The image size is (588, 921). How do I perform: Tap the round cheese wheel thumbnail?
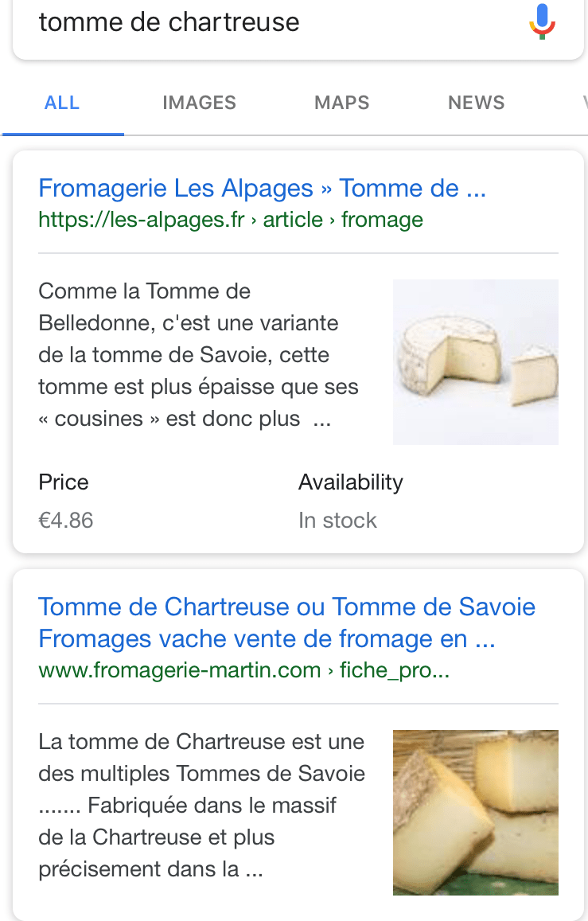pyautogui.click(x=475, y=361)
